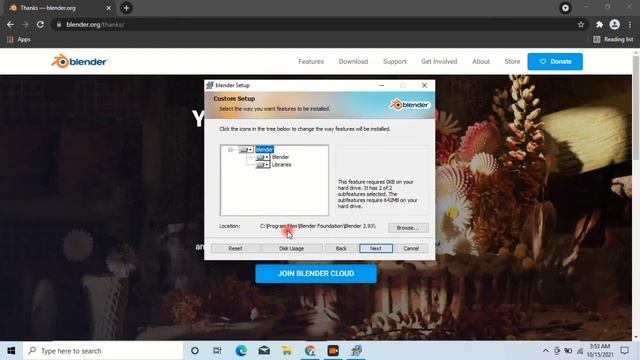Open the Apps bookmarks shortcut
The width and height of the screenshot is (640, 360).
click(19, 40)
